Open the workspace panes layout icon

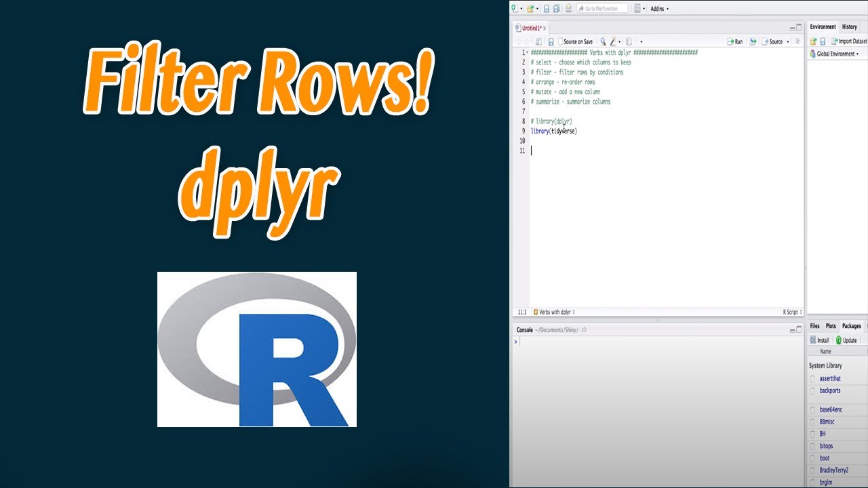[x=637, y=8]
